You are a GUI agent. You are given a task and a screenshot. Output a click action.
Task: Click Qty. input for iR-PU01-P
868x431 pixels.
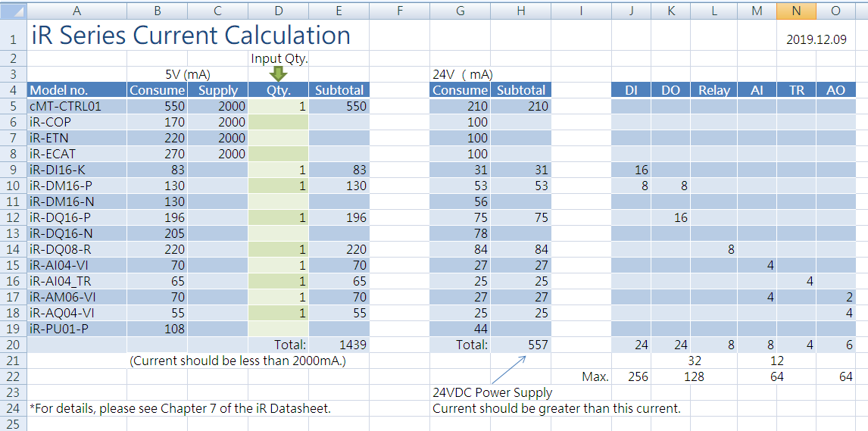pos(279,329)
